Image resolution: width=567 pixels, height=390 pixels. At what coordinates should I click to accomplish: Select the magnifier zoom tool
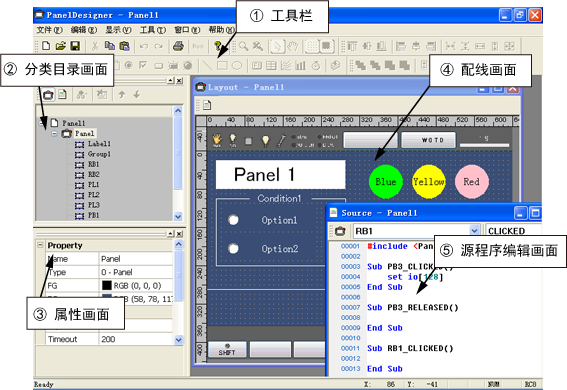click(244, 46)
